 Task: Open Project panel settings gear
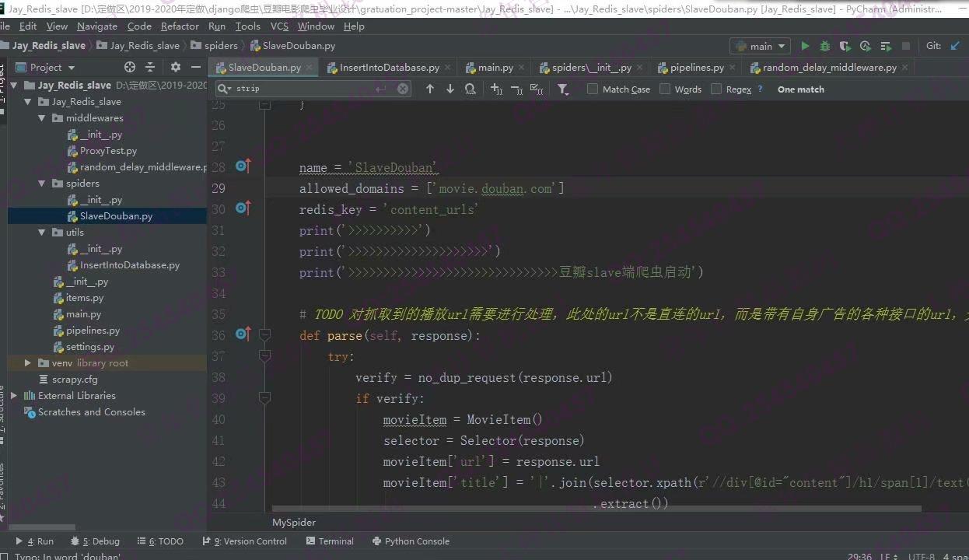tap(175, 67)
